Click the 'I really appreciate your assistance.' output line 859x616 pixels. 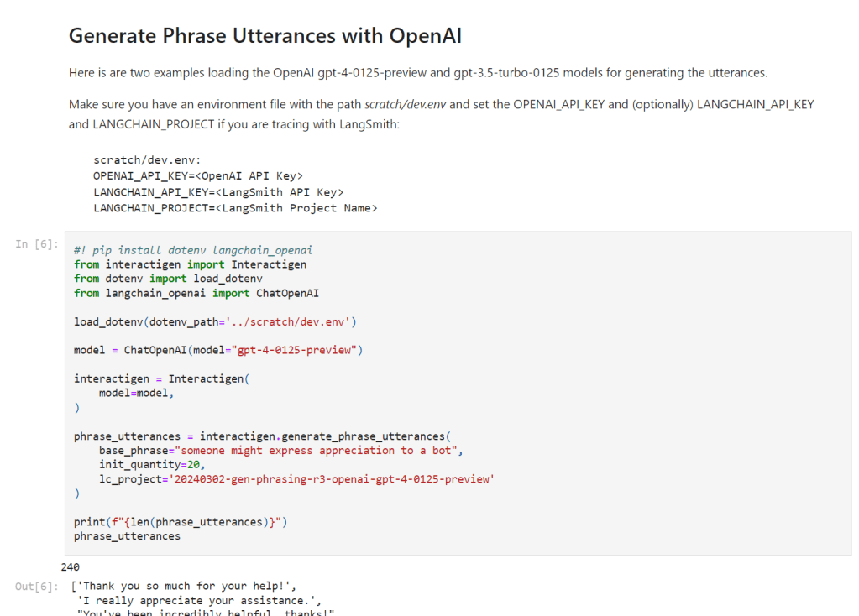coord(198,601)
